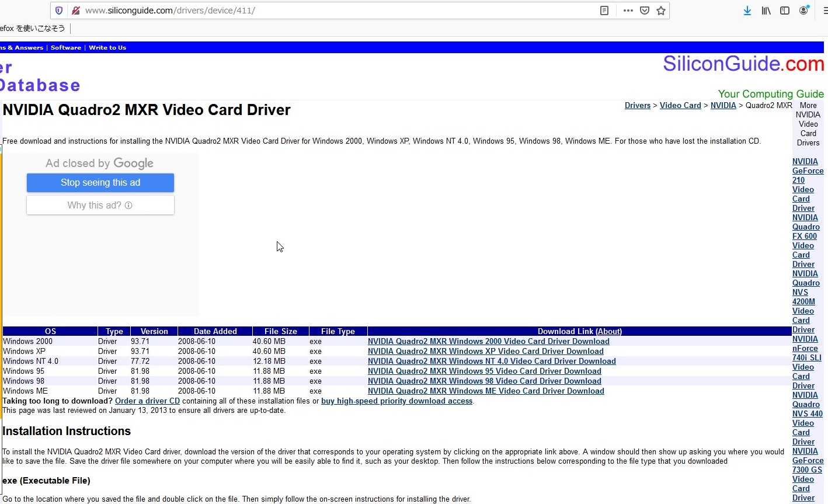Click the File Type column header
The height and width of the screenshot is (504, 828).
click(x=338, y=331)
